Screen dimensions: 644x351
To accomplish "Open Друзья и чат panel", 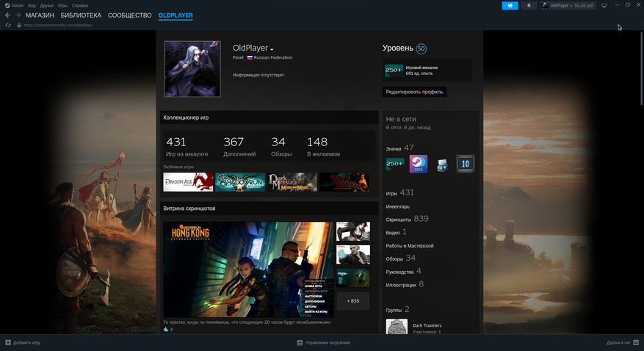I will [622, 342].
